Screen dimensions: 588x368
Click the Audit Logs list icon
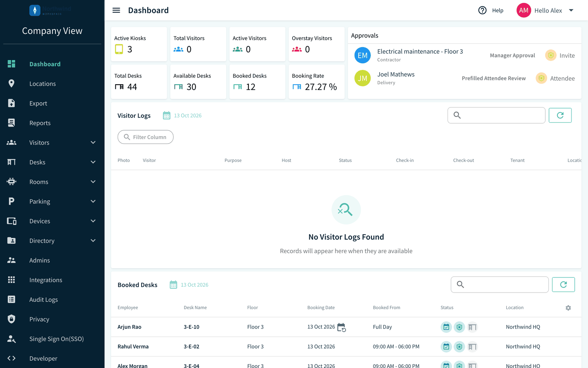[11, 299]
